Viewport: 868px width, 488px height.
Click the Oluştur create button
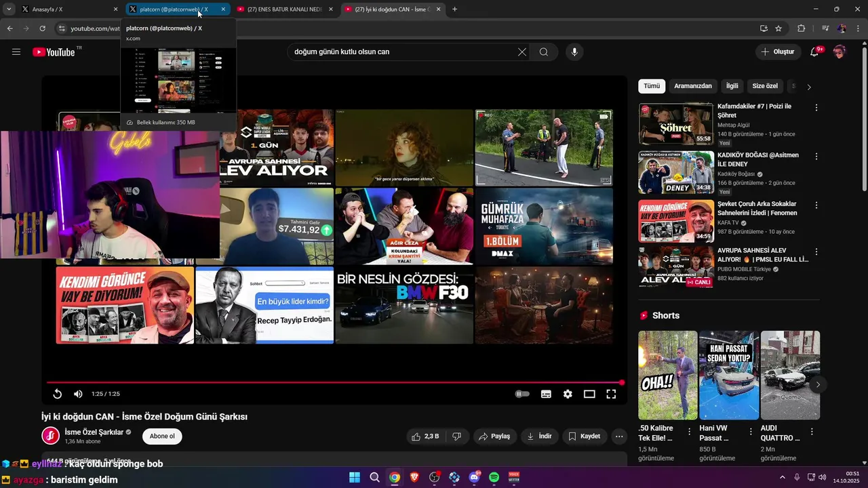[x=778, y=52]
